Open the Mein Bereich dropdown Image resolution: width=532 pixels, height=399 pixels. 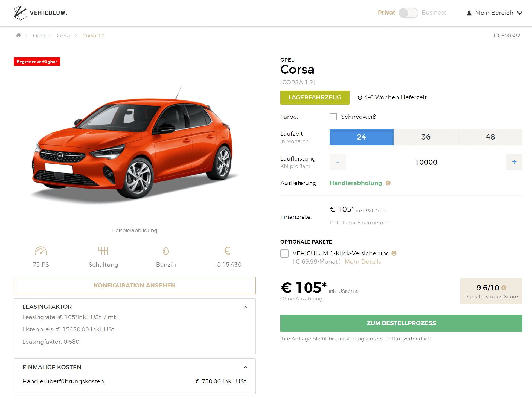tap(495, 13)
